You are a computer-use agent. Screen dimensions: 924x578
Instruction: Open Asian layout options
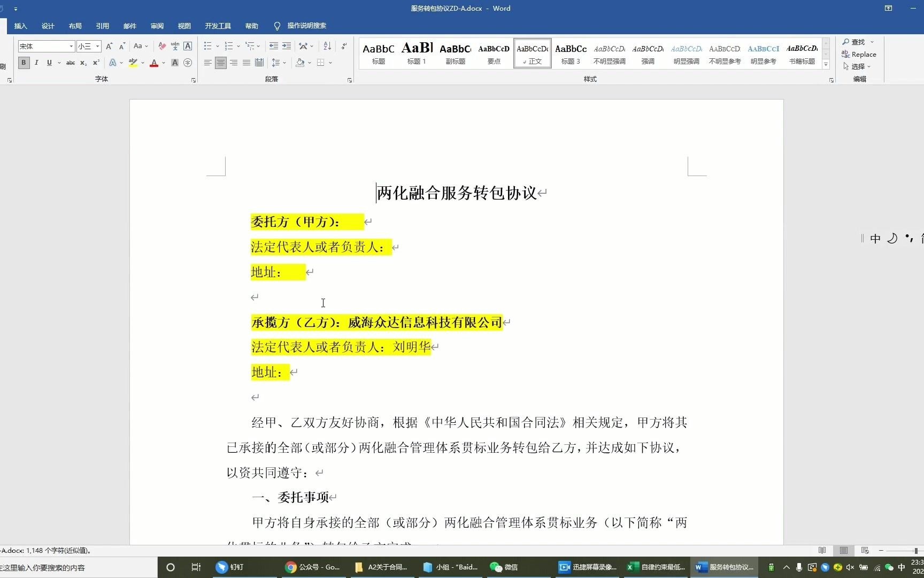303,46
